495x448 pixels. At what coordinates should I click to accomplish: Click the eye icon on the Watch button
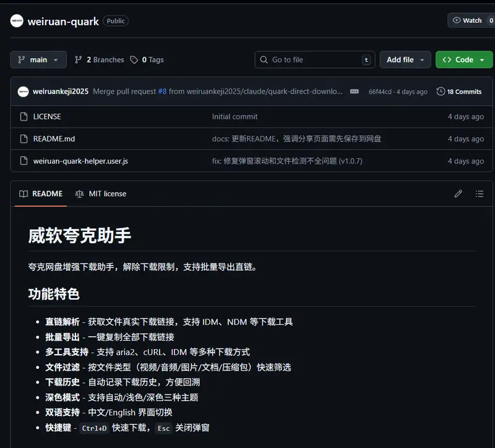tap(456, 20)
